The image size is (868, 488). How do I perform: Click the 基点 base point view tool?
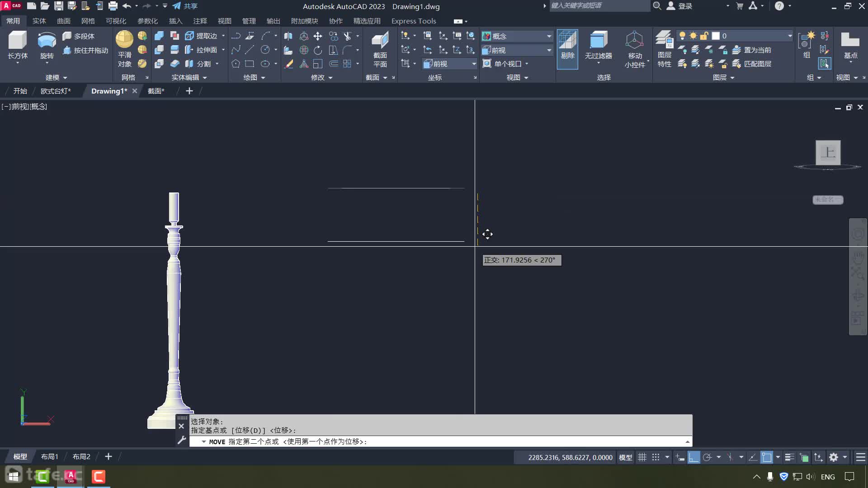tap(850, 45)
